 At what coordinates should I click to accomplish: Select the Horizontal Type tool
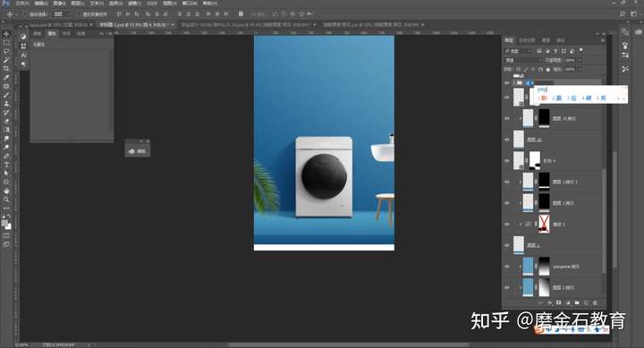(x=6, y=165)
